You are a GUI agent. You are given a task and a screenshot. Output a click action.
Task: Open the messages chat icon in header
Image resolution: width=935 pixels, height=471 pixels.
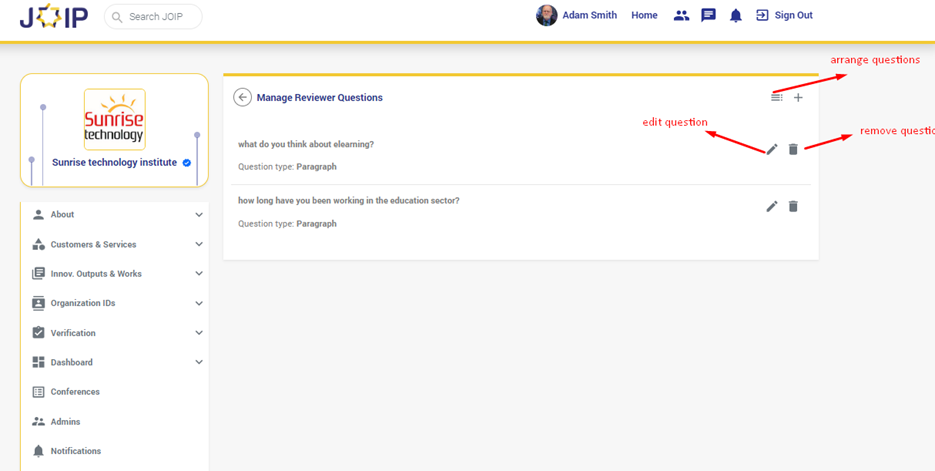708,16
